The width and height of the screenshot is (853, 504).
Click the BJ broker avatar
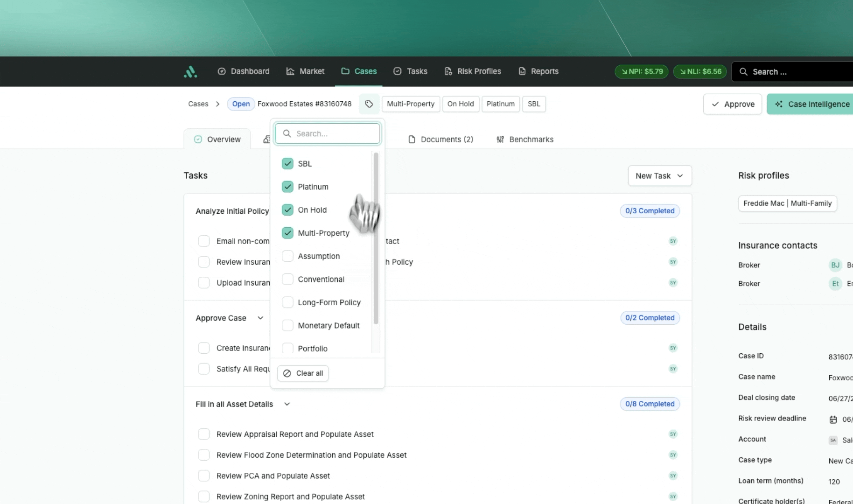835,265
